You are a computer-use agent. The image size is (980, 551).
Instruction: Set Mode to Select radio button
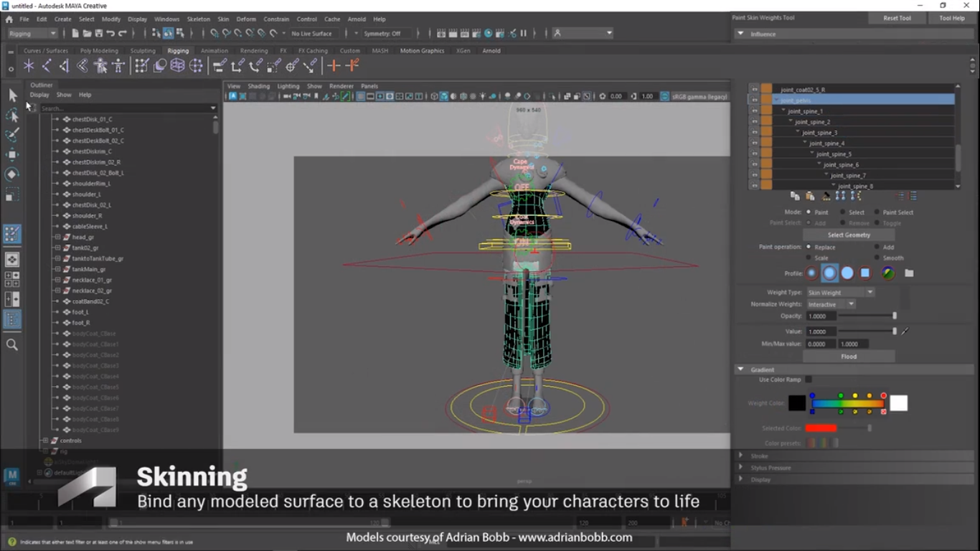tap(843, 212)
